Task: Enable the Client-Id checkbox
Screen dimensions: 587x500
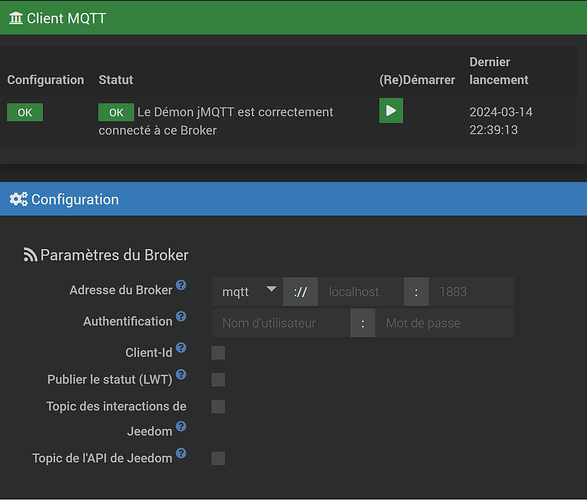Action: (x=218, y=353)
